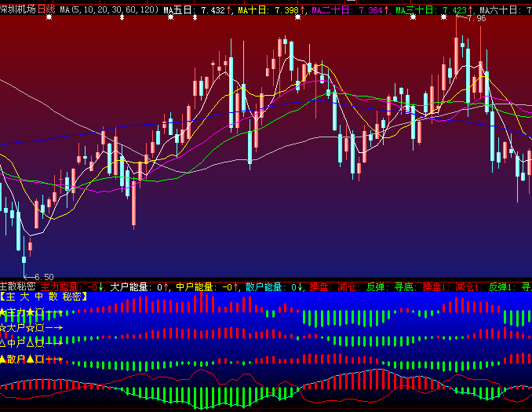The width and height of the screenshot is (532, 412).
Task: Select the MA十日 yellow legend
Action: click(271, 10)
